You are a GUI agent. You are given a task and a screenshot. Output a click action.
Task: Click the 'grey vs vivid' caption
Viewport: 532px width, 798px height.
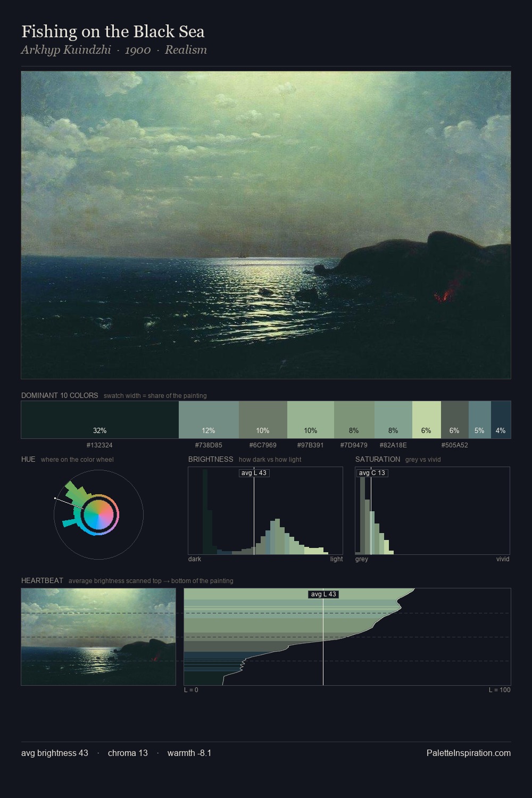pyautogui.click(x=423, y=460)
